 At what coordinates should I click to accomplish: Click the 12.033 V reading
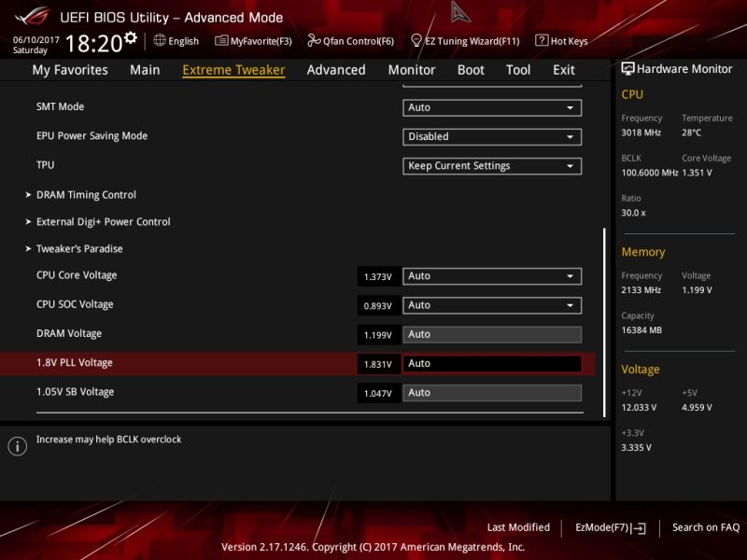click(639, 408)
